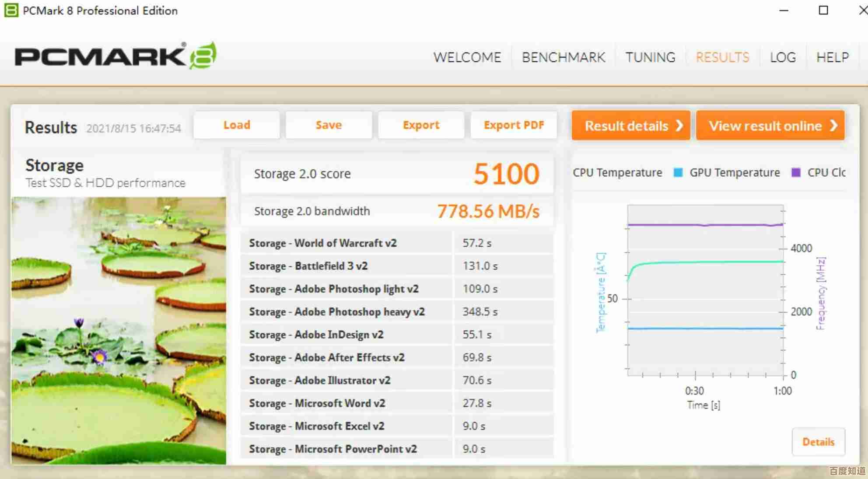Maximize the PCMark window
868x479 pixels.
pyautogui.click(x=823, y=10)
